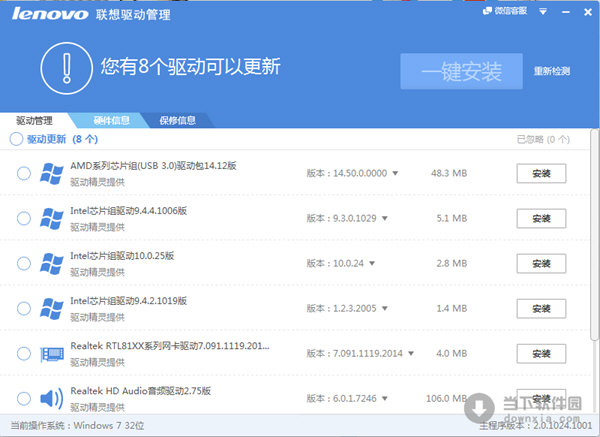Viewport: 600px width, 437px height.
Task: Install the AMD USB 3.0 chipset driver
Action: click(x=541, y=174)
